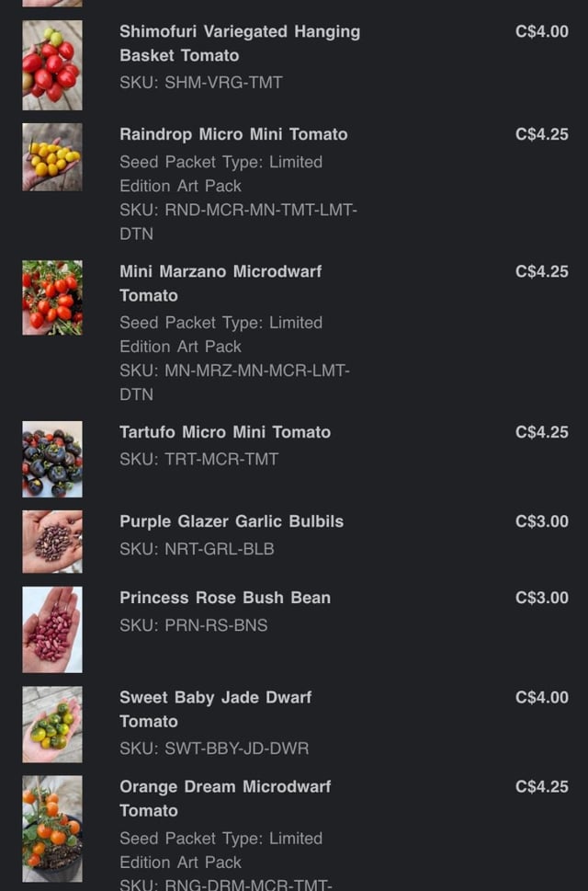Tap the Raindrop Micro Mini Tomato image
Screen dimensions: 588x891
point(52,157)
